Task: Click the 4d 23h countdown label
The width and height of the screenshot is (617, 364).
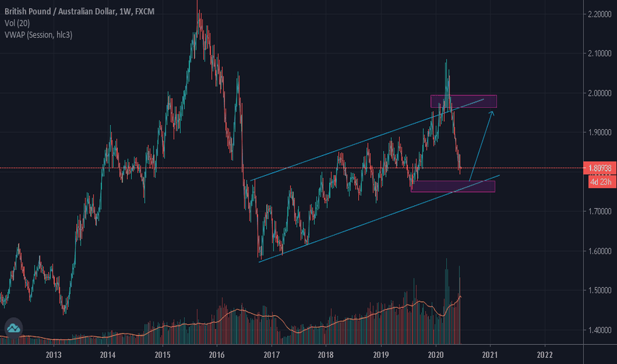Action: 602,182
